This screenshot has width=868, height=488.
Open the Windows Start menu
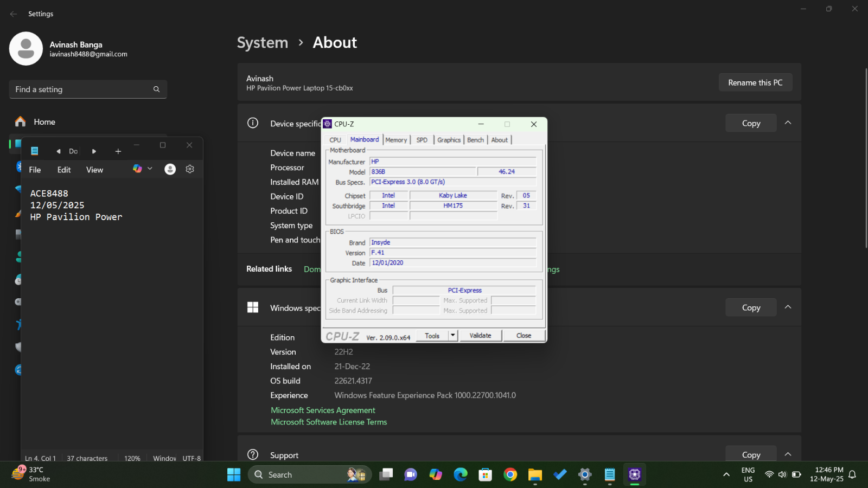(234, 474)
